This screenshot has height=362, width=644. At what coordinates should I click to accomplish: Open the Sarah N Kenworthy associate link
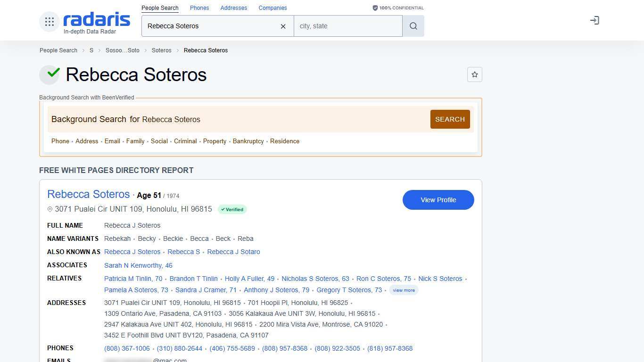138,265
